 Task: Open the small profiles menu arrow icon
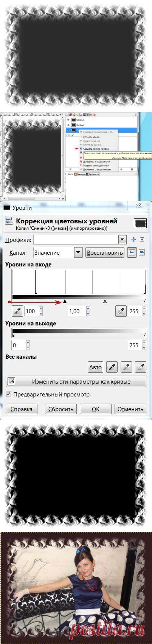pyautogui.click(x=142, y=239)
